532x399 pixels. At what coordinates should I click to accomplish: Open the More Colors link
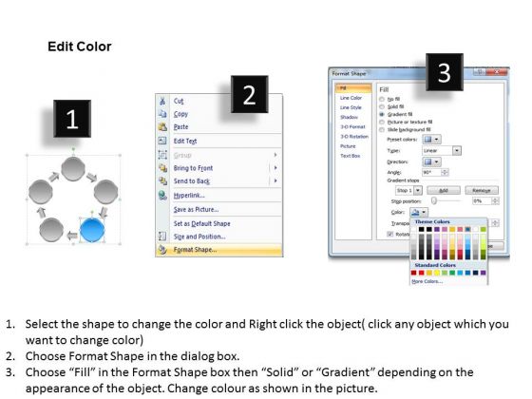(x=427, y=281)
